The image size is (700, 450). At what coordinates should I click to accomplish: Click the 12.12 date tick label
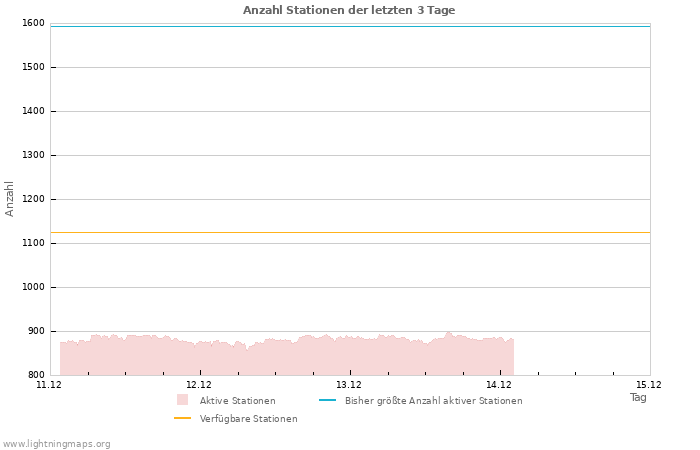(x=199, y=384)
